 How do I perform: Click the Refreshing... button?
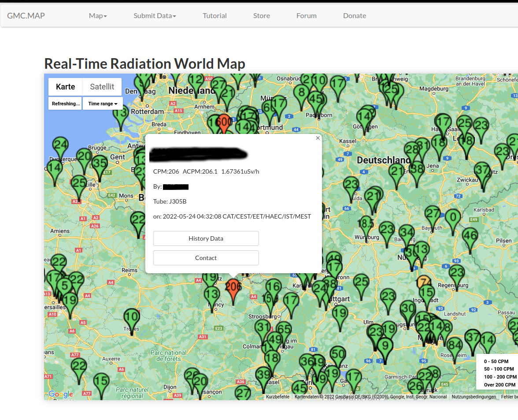click(x=65, y=104)
